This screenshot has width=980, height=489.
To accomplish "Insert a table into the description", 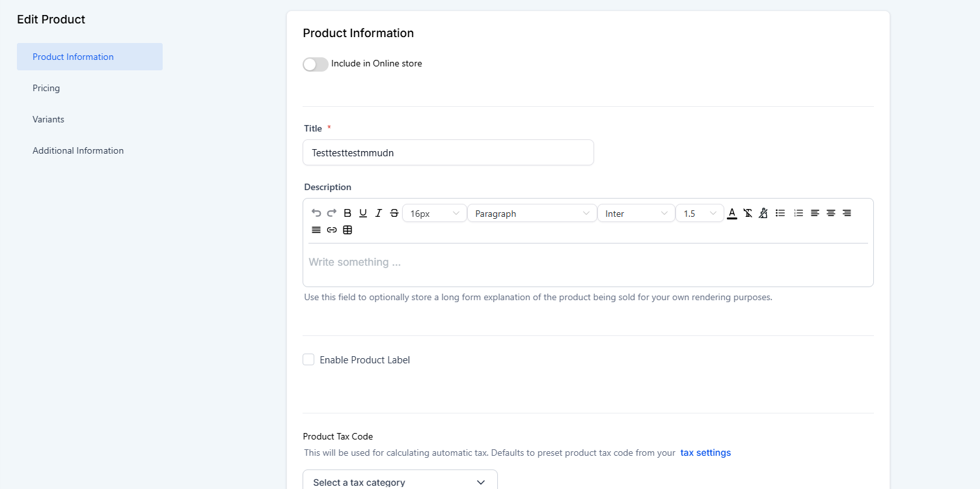I will click(x=347, y=230).
